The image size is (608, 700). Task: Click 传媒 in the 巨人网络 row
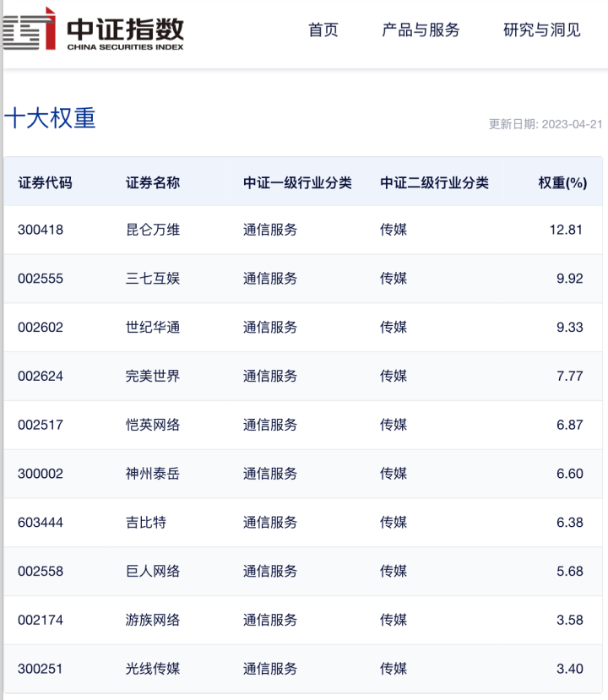tap(394, 571)
